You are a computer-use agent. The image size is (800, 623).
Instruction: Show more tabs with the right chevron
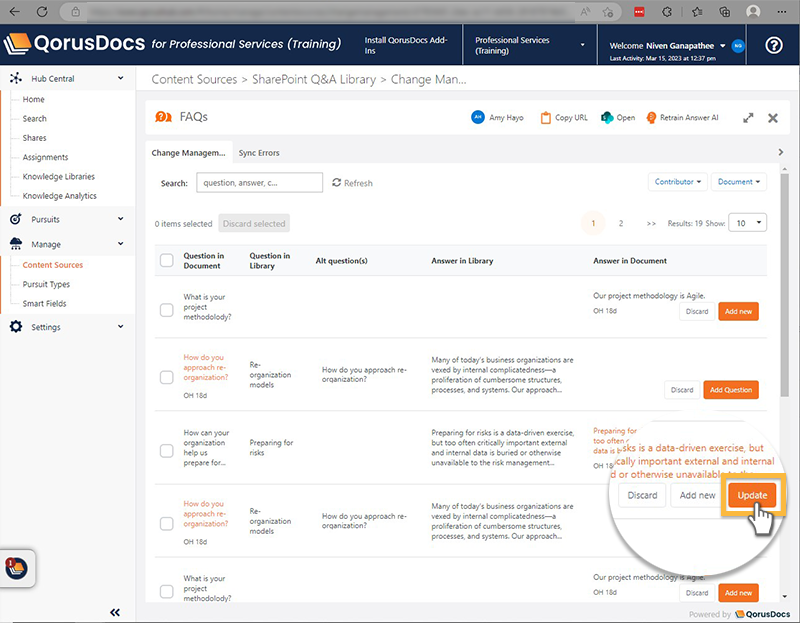pyautogui.click(x=781, y=152)
